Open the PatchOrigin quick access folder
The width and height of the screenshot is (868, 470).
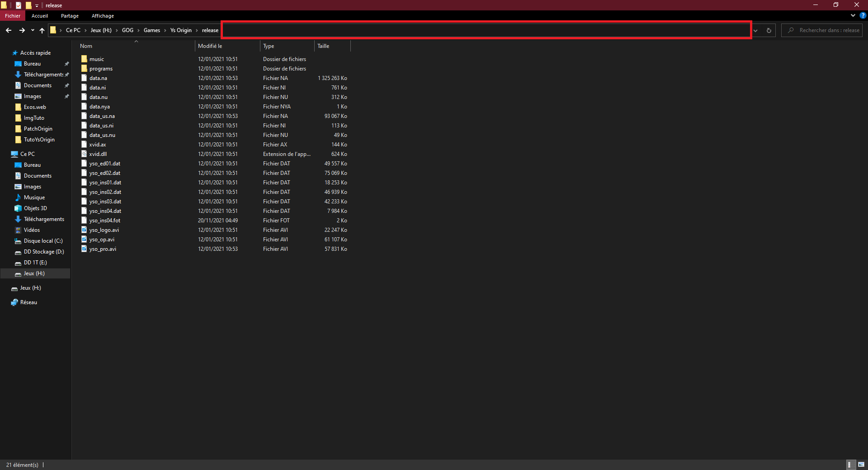(x=38, y=129)
